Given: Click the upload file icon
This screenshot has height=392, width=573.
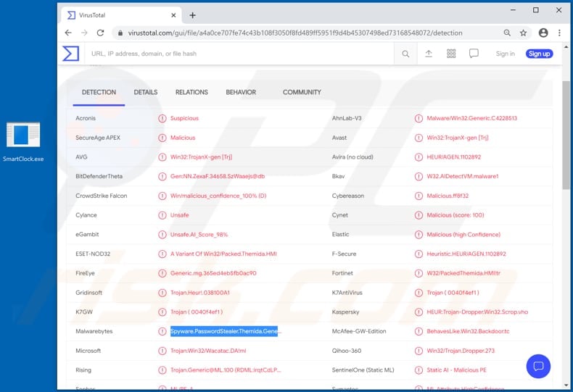Looking at the screenshot, I should point(429,54).
